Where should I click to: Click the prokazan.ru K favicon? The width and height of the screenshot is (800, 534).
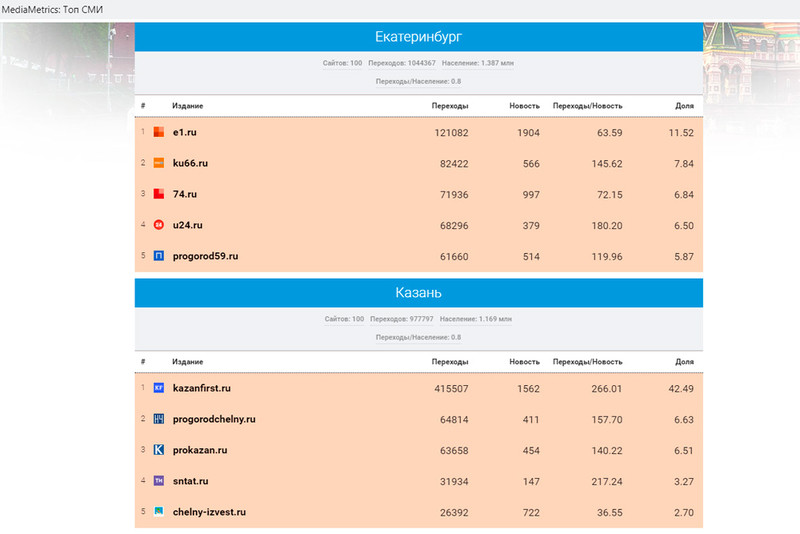[x=158, y=450]
